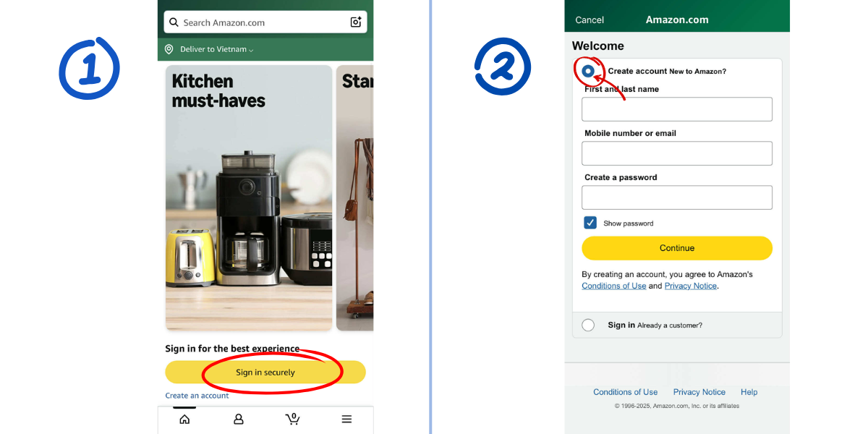Image resolution: width=868 pixels, height=434 pixels.
Task: Open the shopping cart icon
Action: (292, 419)
